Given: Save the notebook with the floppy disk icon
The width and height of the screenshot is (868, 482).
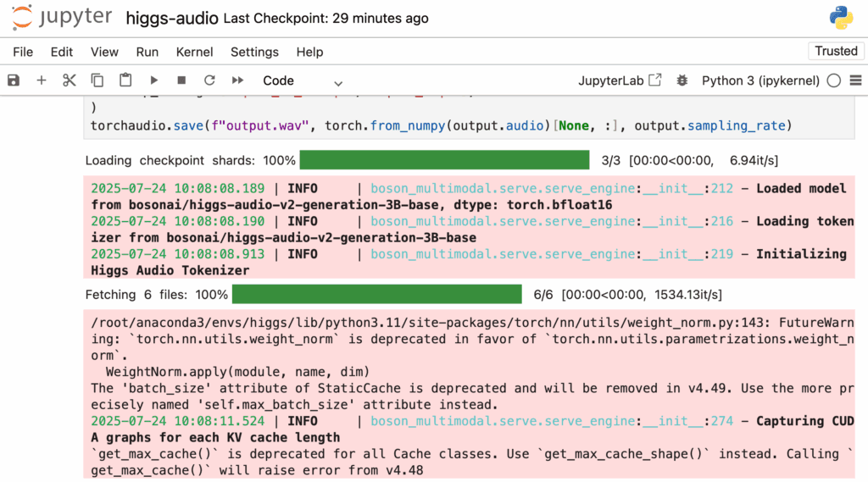Looking at the screenshot, I should pos(14,80).
